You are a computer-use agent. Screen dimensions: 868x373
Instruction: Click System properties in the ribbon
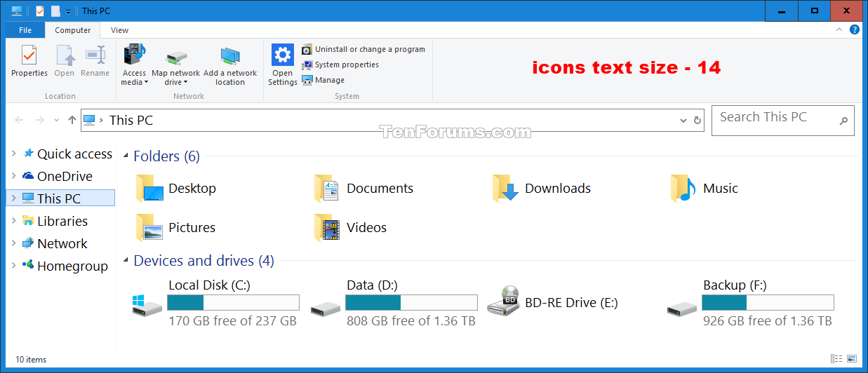[340, 65]
